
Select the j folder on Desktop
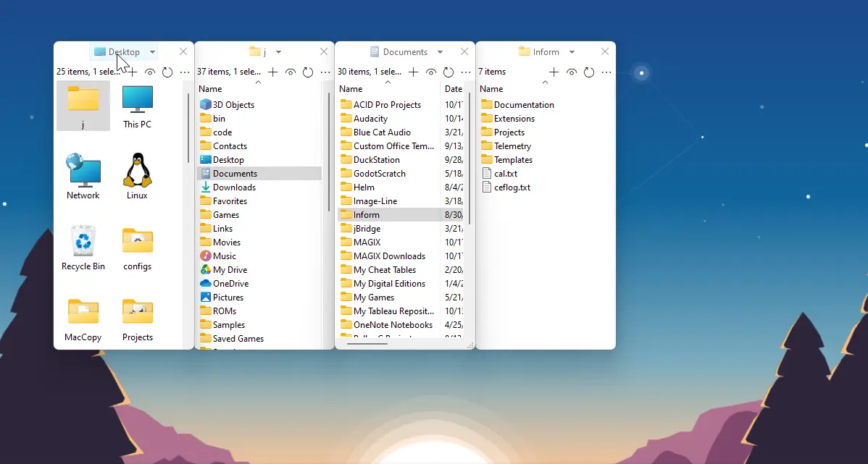tap(83, 106)
